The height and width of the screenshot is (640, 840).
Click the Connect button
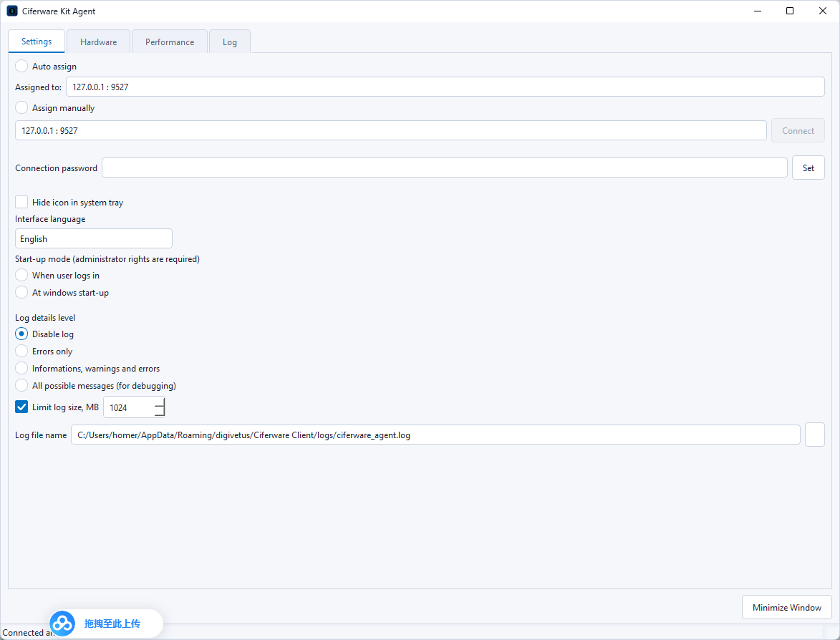point(798,131)
